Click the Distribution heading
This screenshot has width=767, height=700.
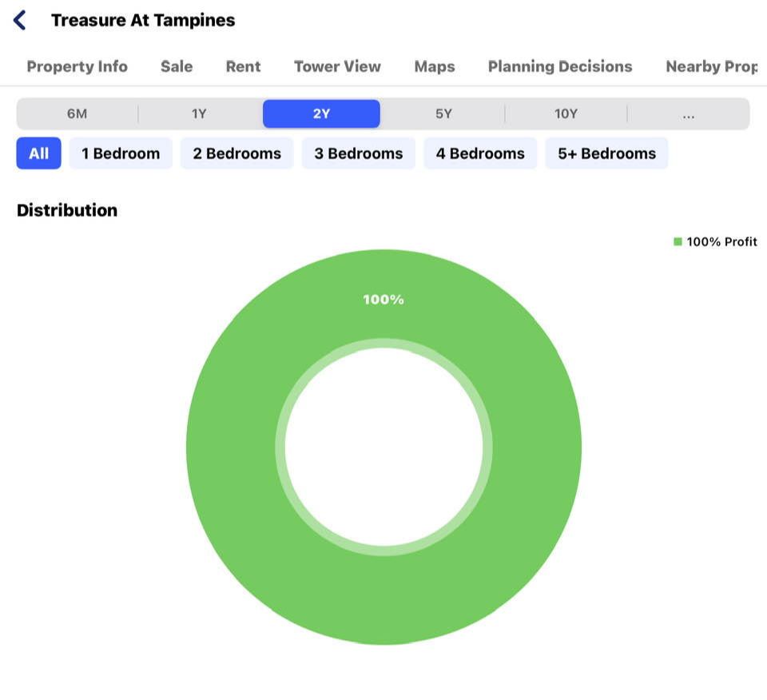point(67,210)
